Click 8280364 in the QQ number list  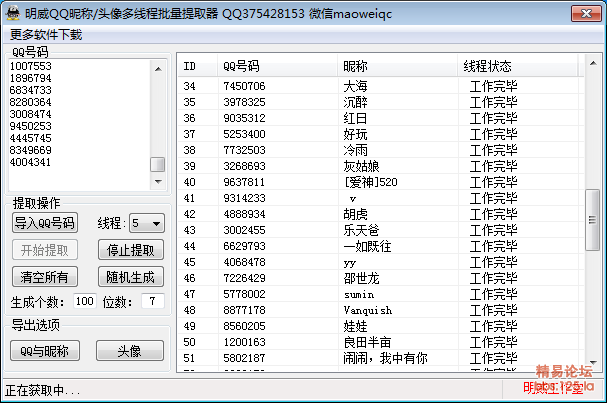(31, 102)
